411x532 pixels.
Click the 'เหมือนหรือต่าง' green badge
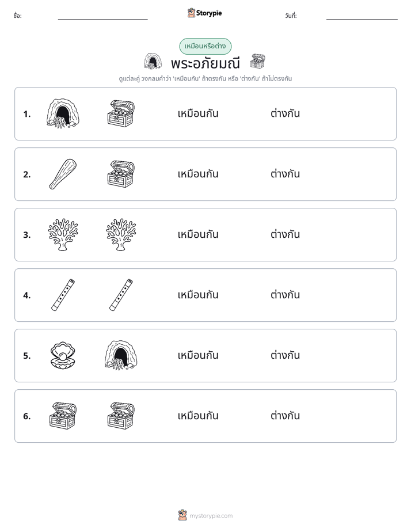pos(205,46)
